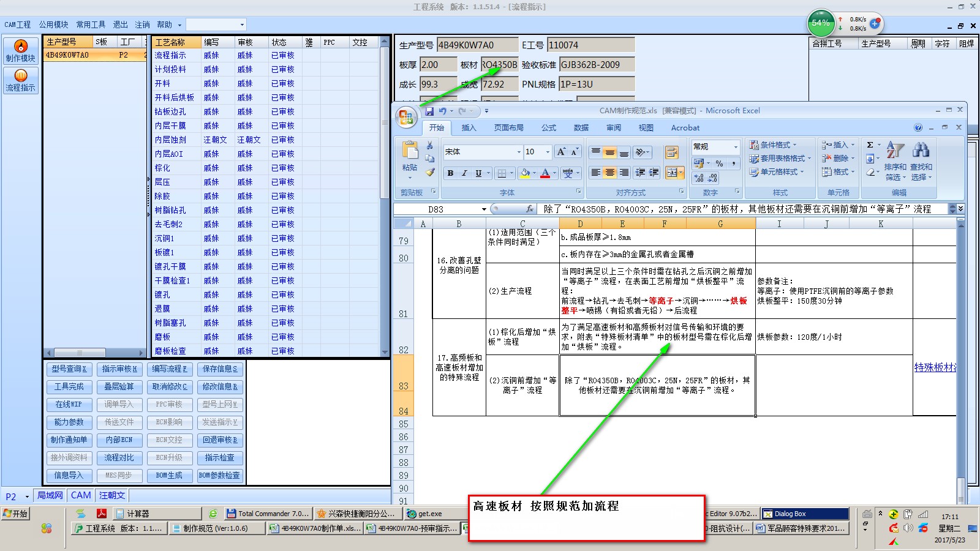The width and height of the screenshot is (980, 551).
Task: Click the Copy icon in Excel clipboard group
Action: pos(429,159)
